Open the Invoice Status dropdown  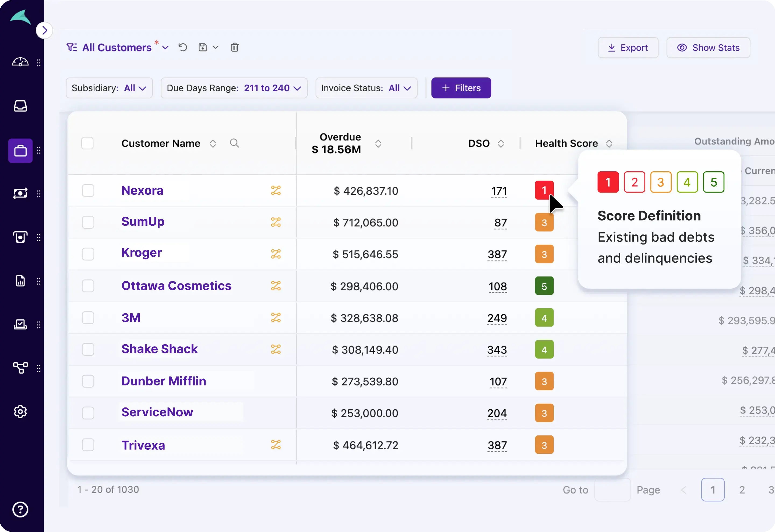(366, 88)
